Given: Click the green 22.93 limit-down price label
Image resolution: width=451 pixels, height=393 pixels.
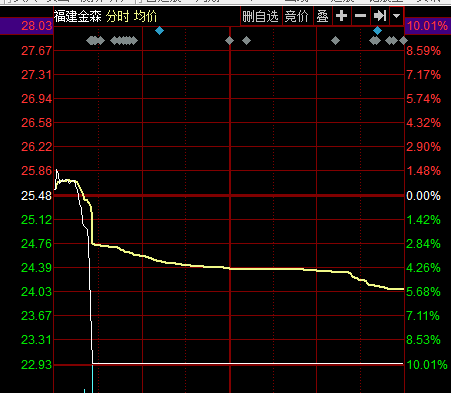Looking at the screenshot, I should pyautogui.click(x=37, y=365).
